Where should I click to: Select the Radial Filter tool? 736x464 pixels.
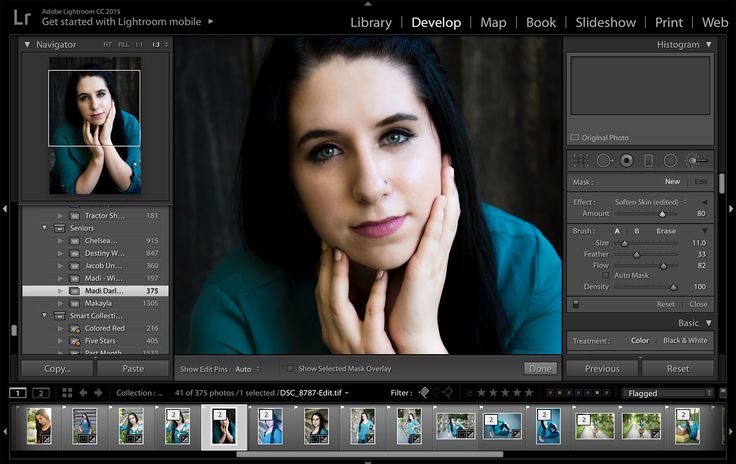pyautogui.click(x=670, y=160)
